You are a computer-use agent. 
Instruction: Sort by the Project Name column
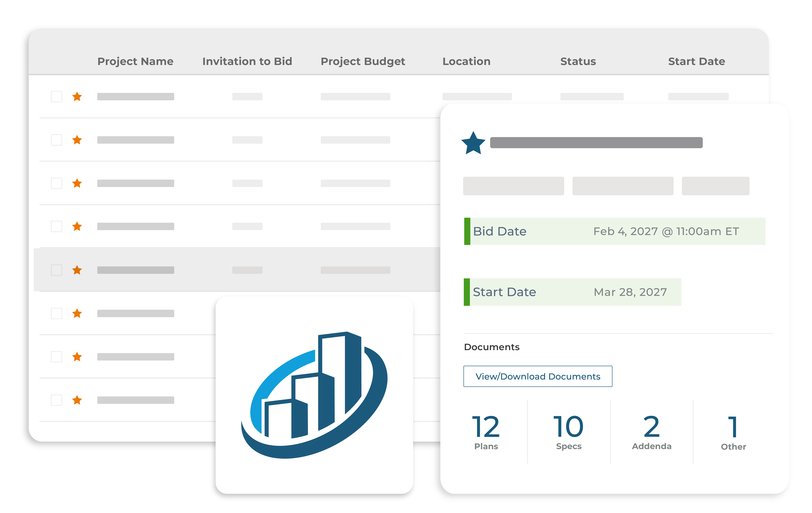pos(135,61)
